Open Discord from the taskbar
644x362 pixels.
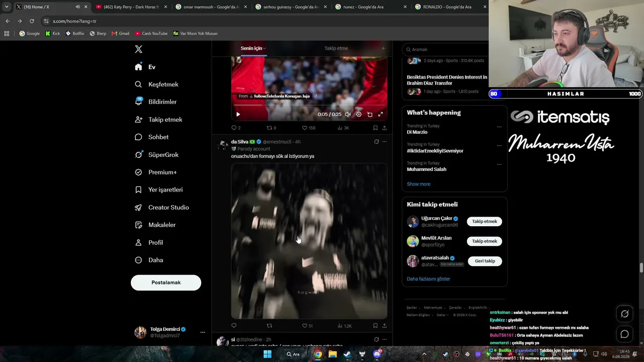[377, 354]
